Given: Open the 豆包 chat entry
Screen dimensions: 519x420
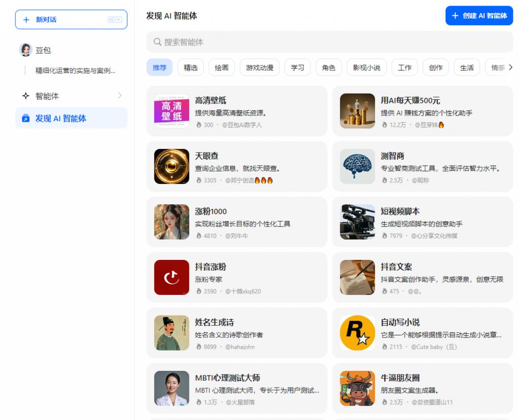Looking at the screenshot, I should click(71, 50).
